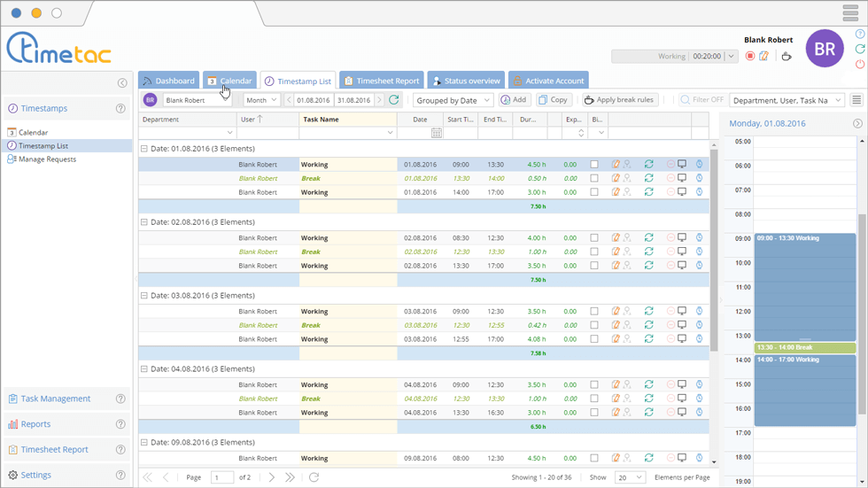868x488 pixels.
Task: Refresh the timestamp list next to date range
Action: point(394,100)
